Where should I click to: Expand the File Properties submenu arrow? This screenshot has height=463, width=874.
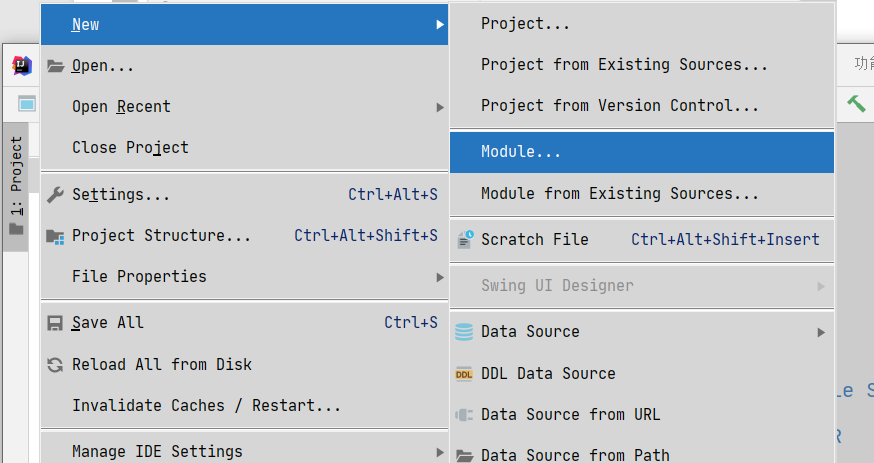tap(440, 277)
